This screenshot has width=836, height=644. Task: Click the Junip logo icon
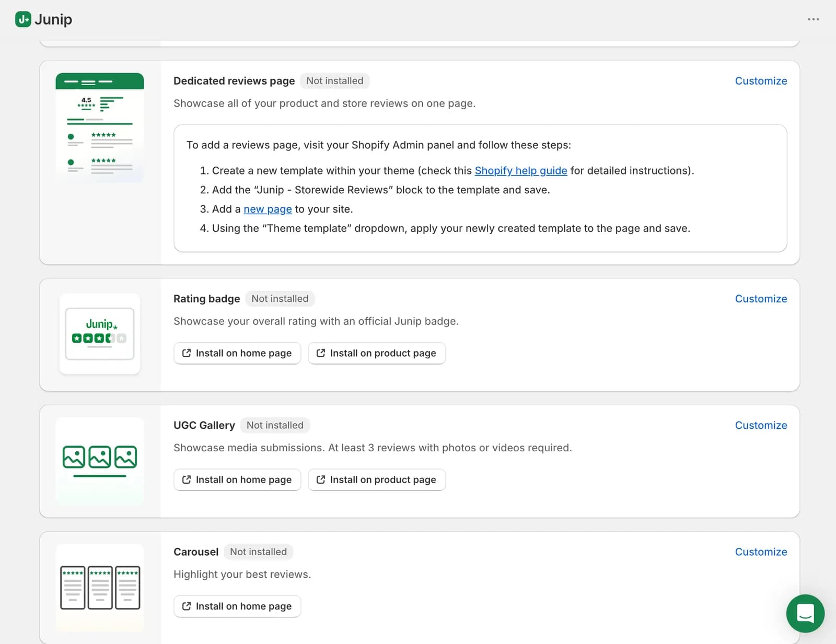(23, 19)
